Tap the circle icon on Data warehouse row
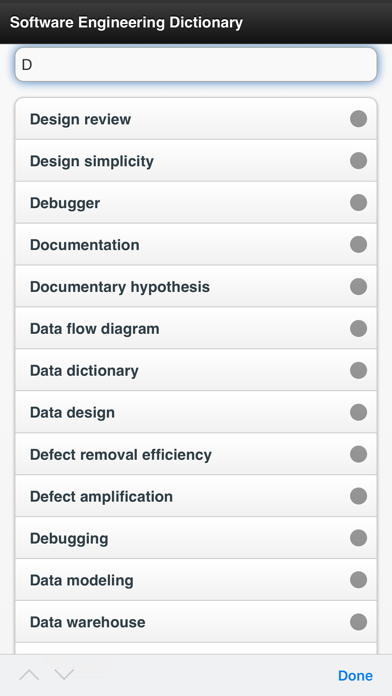The image size is (392, 696). click(358, 622)
